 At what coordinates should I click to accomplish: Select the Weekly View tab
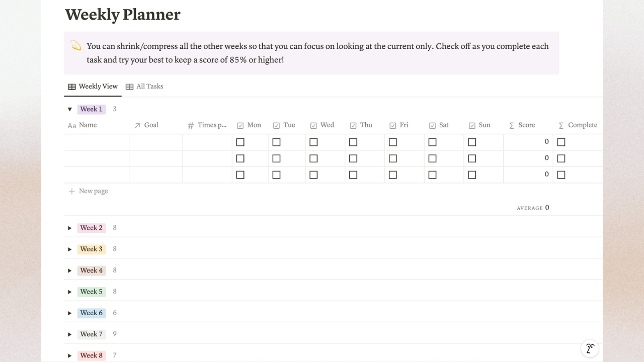[x=93, y=86]
